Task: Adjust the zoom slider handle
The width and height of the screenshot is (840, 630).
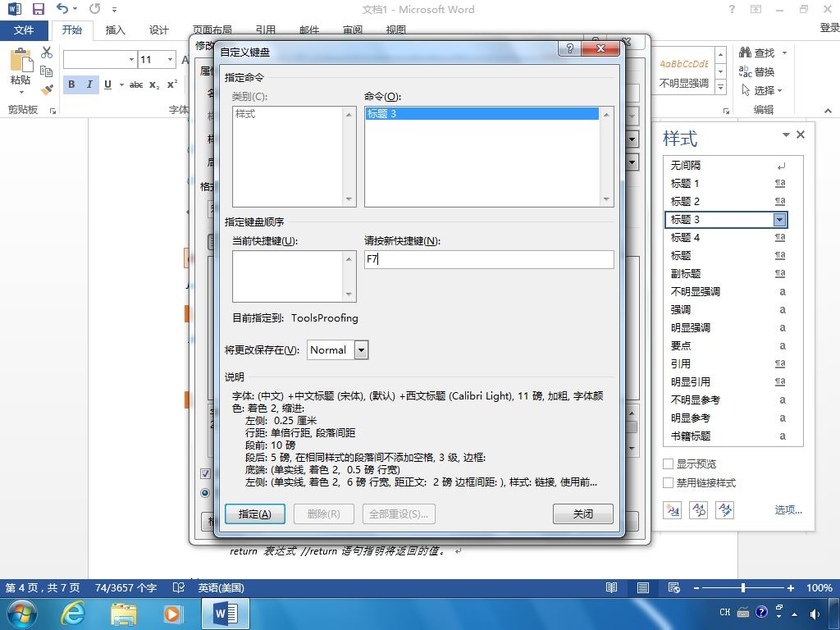Action: point(743,587)
